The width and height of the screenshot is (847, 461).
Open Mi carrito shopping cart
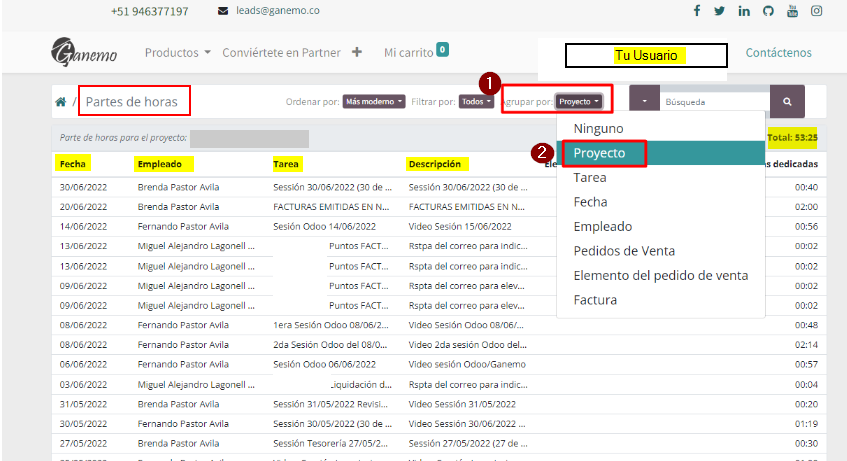415,52
